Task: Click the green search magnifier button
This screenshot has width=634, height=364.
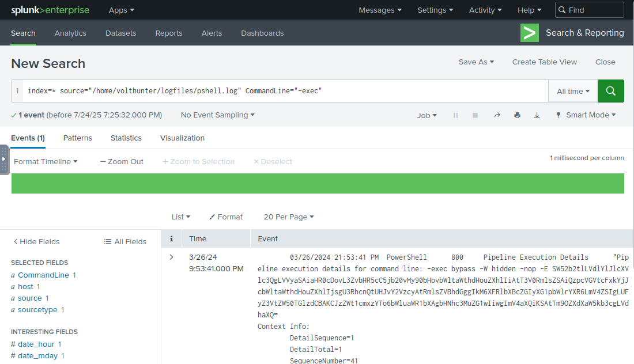Action: [x=610, y=90]
